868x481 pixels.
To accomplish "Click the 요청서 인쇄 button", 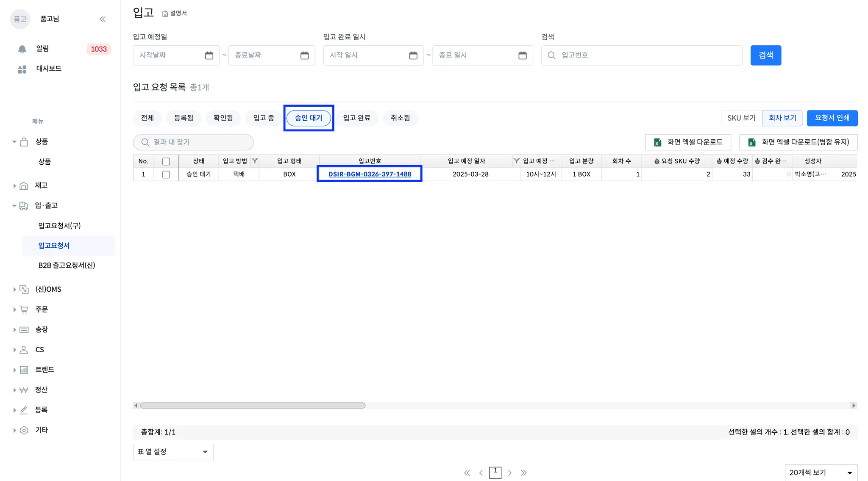I will click(832, 118).
